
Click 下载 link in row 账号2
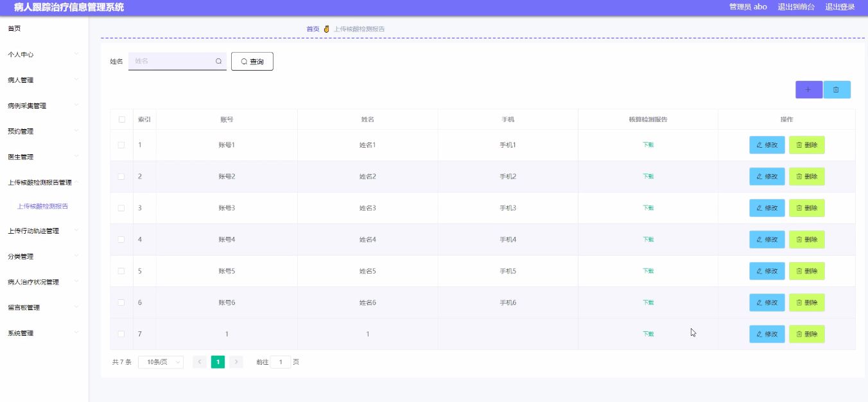click(x=648, y=177)
